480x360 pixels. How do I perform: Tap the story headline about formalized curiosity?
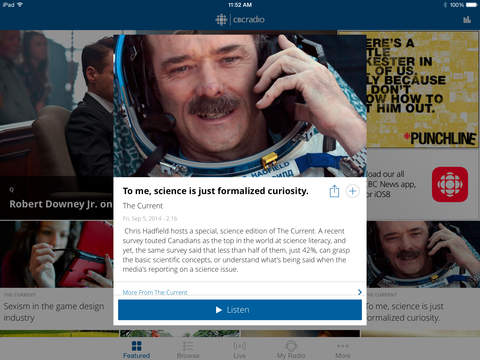(215, 191)
